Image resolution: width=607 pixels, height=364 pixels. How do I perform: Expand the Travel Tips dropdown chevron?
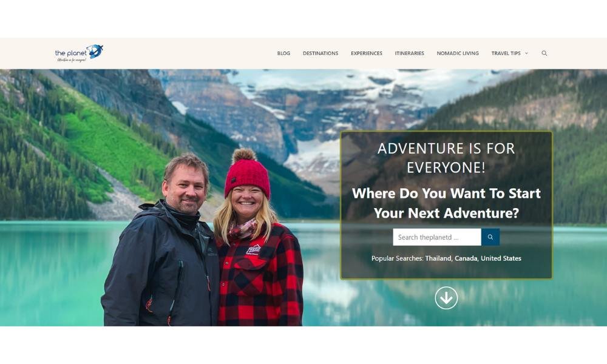[x=526, y=53]
